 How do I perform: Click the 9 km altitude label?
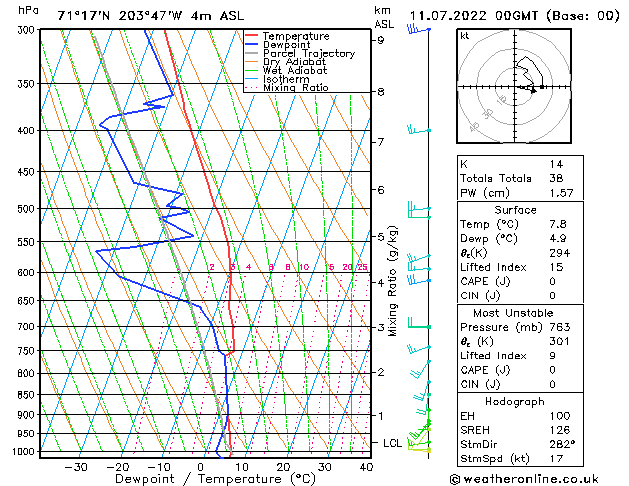381,40
